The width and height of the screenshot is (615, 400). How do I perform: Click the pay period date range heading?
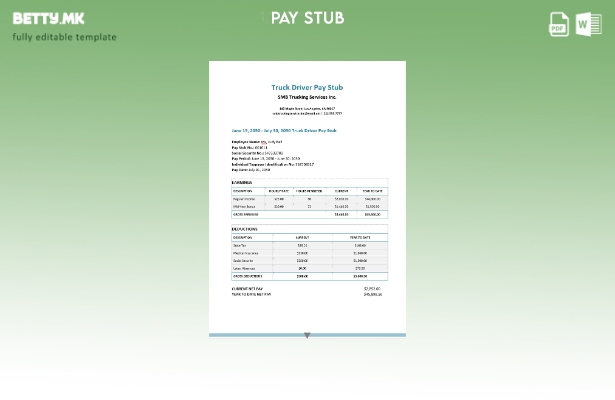tap(284, 130)
